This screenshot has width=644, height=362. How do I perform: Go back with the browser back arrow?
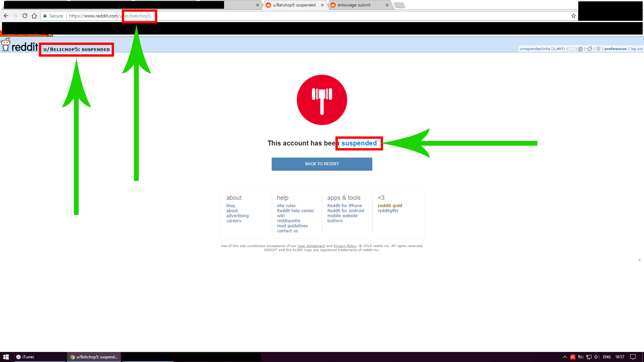pos(6,16)
